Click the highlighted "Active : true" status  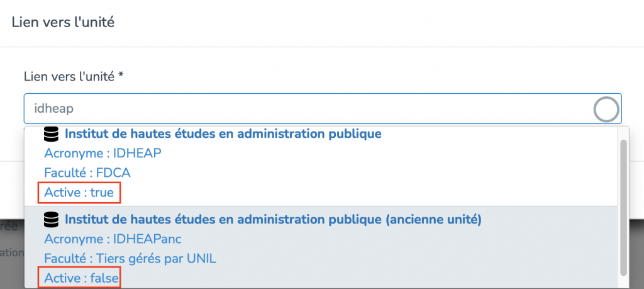click(x=79, y=193)
